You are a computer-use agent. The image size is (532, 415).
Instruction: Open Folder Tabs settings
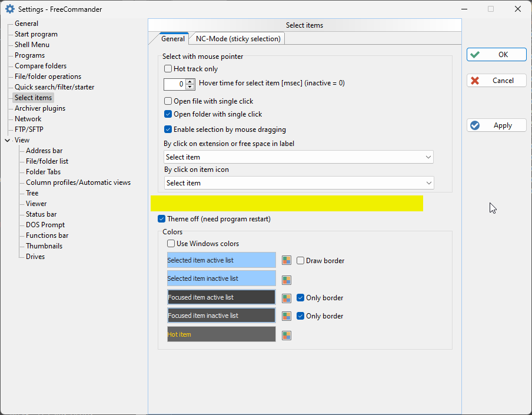click(43, 172)
